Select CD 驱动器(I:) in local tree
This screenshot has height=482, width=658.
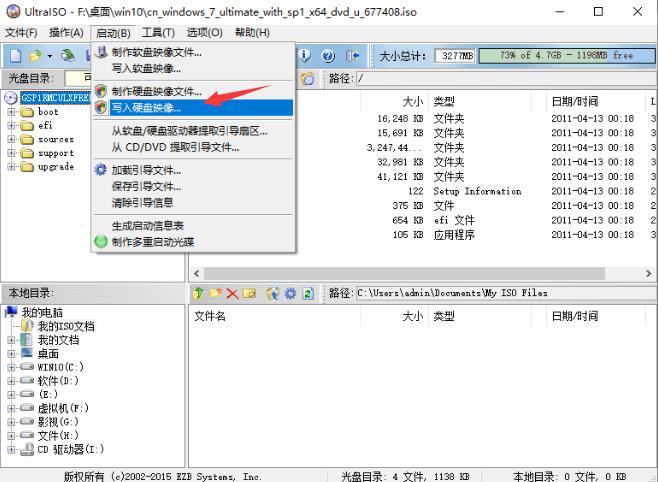(x=70, y=449)
